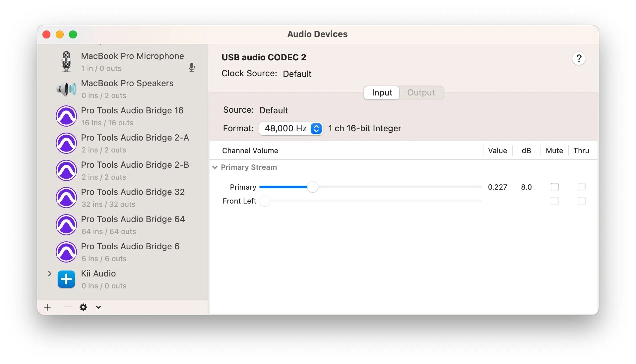636x364 pixels.
Task: Check the Mute box for Front Left
Action: pos(555,201)
